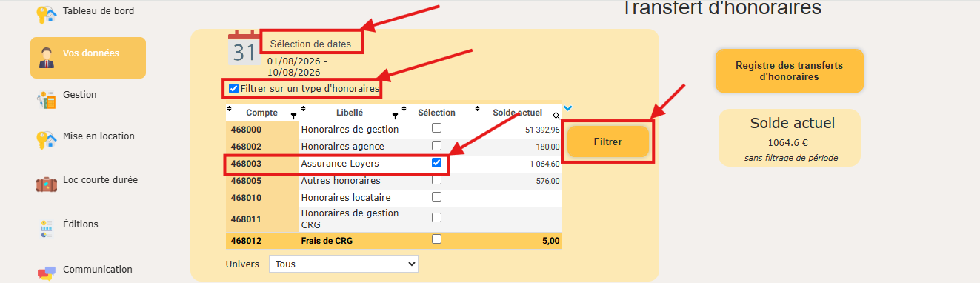Image resolution: width=980 pixels, height=283 pixels.
Task: Collapse table using blue chevron arrow
Action: tap(567, 109)
